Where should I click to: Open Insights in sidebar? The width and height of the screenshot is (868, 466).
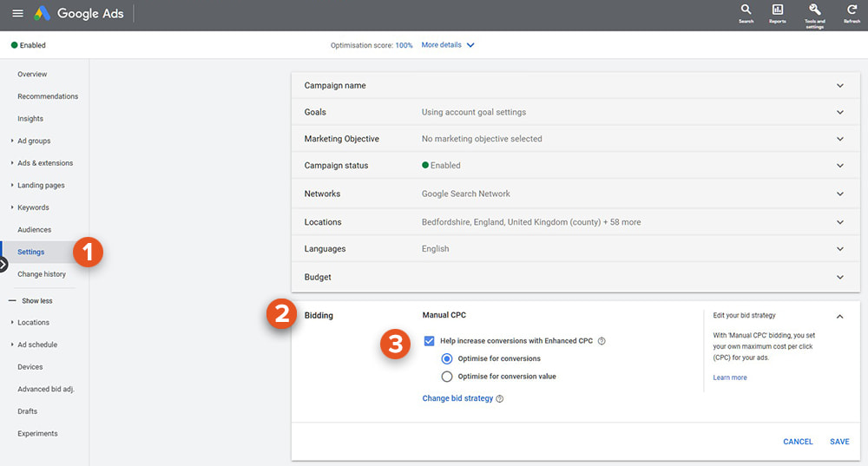[30, 119]
